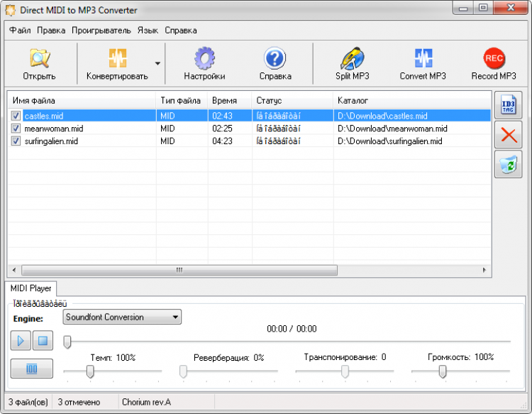This screenshot has width=532, height=414.
Task: Maximize the Direct MIDI to MP3 Converter window
Action: point(483,8)
